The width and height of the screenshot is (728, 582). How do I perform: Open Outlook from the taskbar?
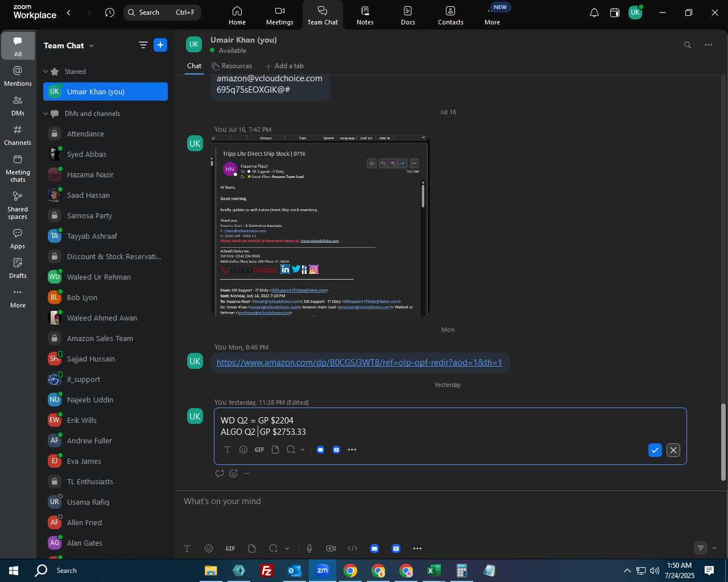pos(294,571)
